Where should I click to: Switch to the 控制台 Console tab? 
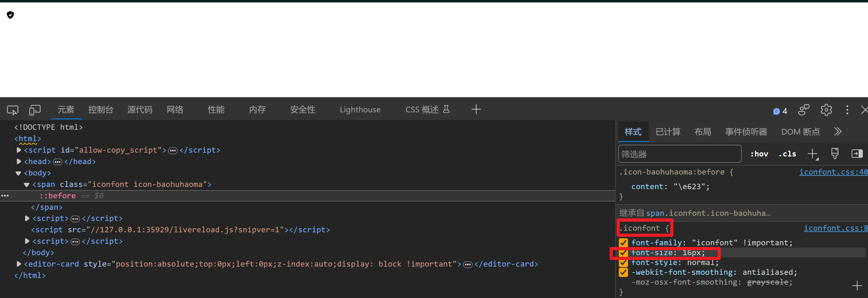pos(101,110)
